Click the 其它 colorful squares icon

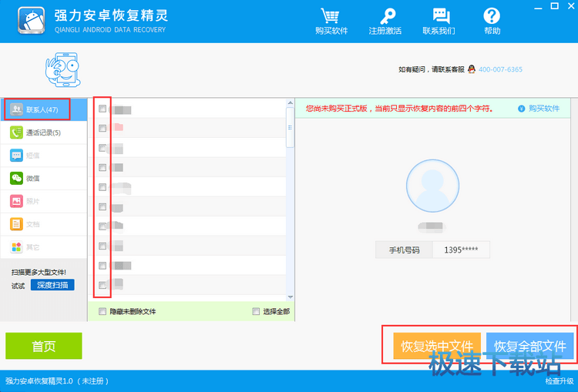(x=16, y=247)
